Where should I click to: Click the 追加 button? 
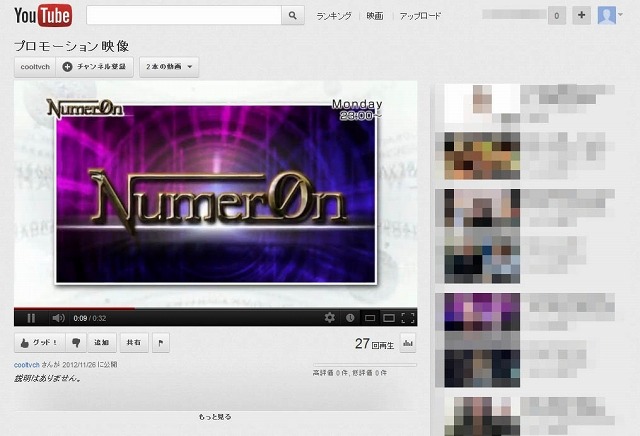pyautogui.click(x=102, y=343)
